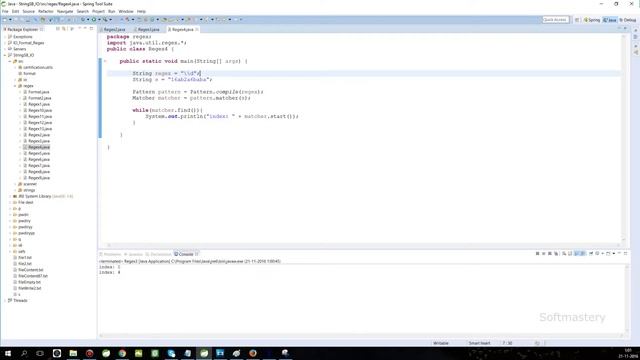Open the Navigate menu
The width and height of the screenshot is (640, 360).
pyautogui.click(x=65, y=11)
